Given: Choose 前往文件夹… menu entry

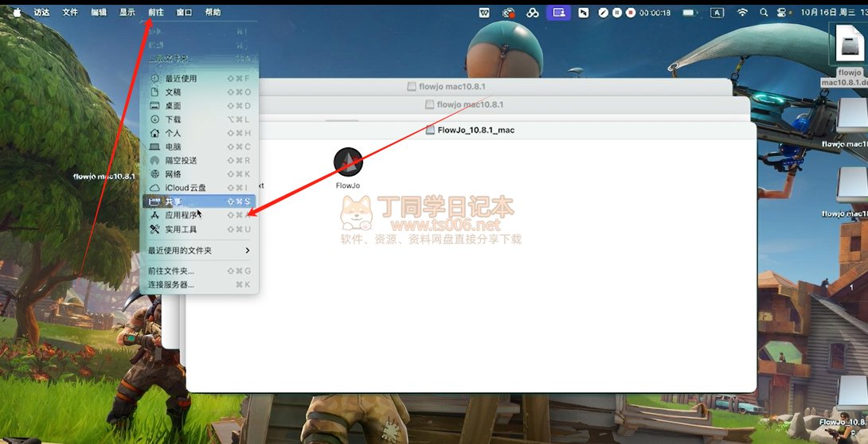Looking at the screenshot, I should [x=200, y=271].
